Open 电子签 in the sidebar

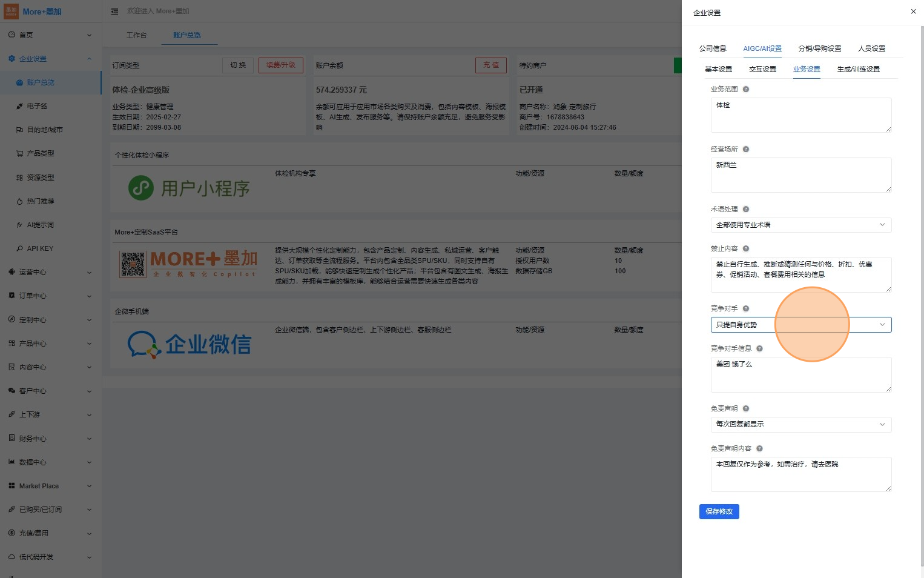[x=37, y=106]
